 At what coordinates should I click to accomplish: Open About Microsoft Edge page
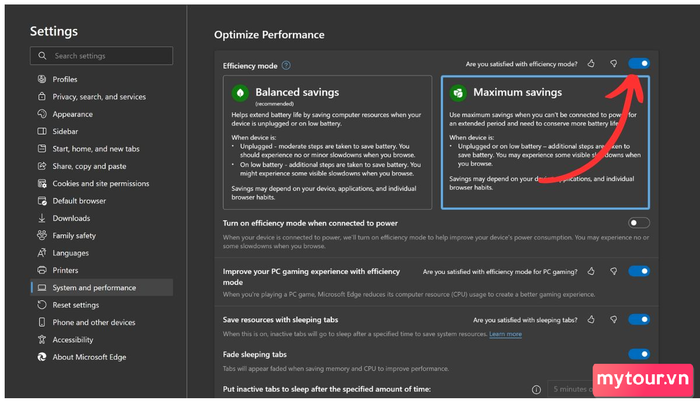(101, 357)
